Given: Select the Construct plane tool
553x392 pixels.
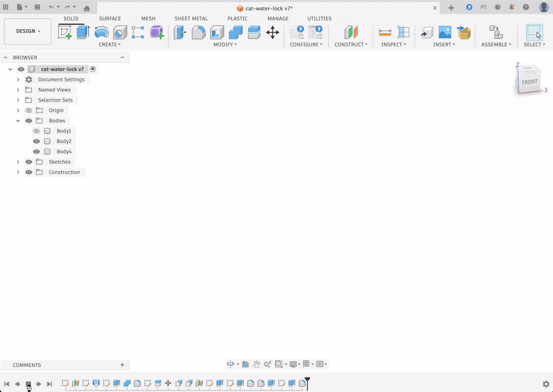Looking at the screenshot, I should pyautogui.click(x=351, y=32).
